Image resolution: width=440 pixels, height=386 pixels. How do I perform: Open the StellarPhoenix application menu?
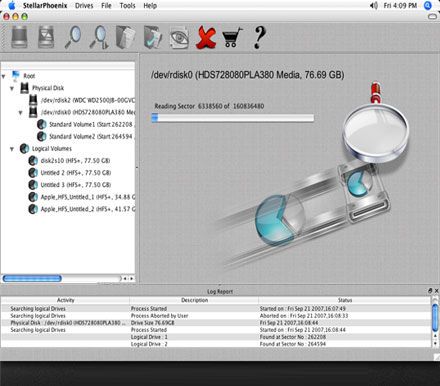pos(45,6)
